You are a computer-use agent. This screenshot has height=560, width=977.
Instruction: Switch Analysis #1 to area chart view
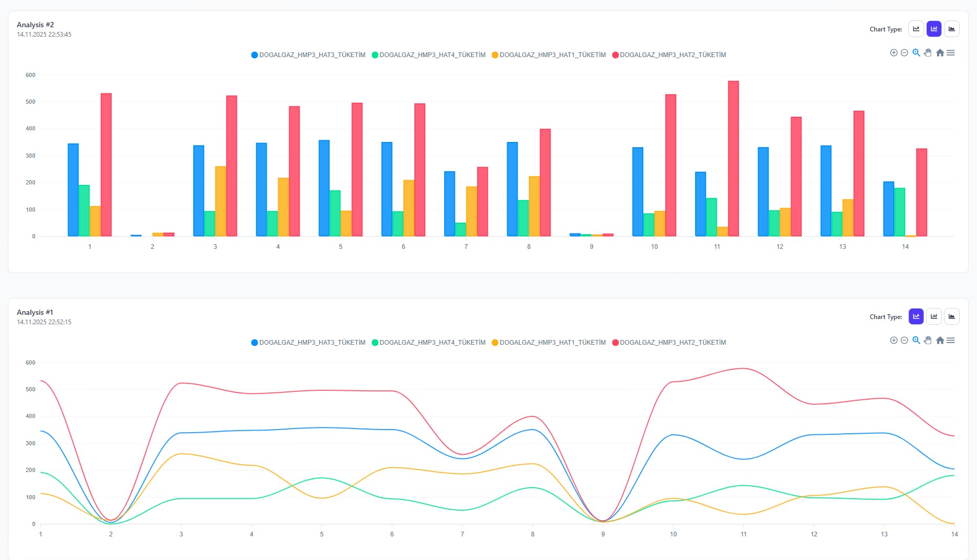coord(952,316)
